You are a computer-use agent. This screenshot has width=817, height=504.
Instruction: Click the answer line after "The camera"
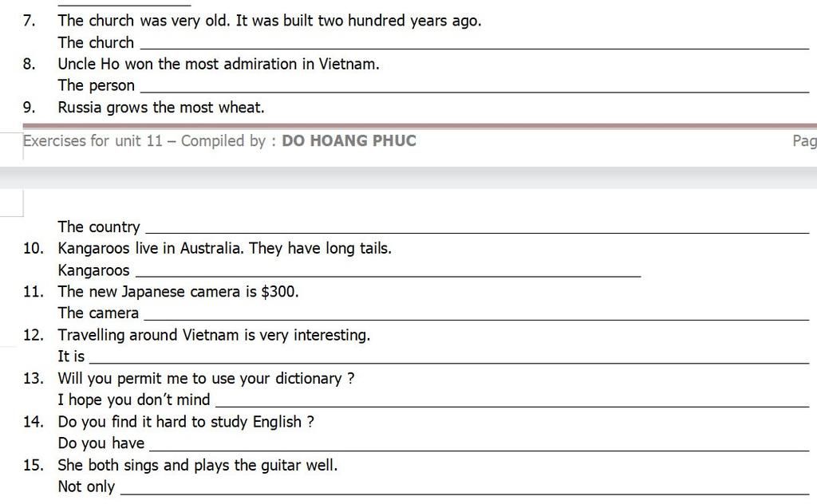476,319
